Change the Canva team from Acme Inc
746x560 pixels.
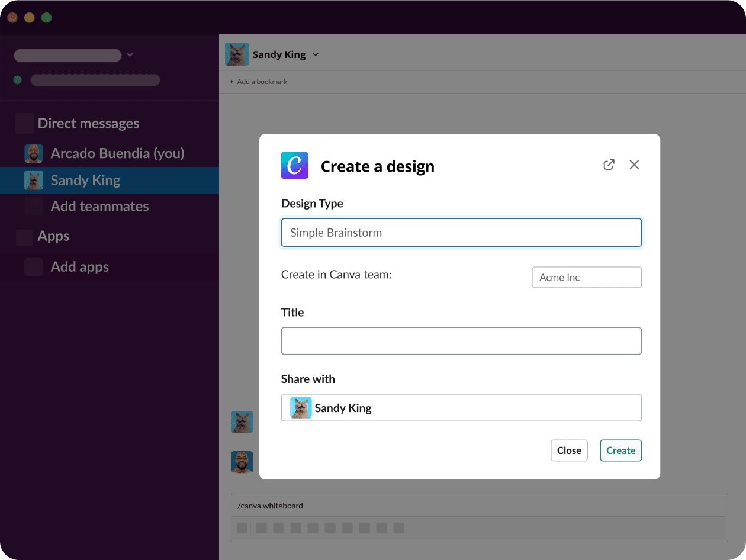click(x=586, y=277)
